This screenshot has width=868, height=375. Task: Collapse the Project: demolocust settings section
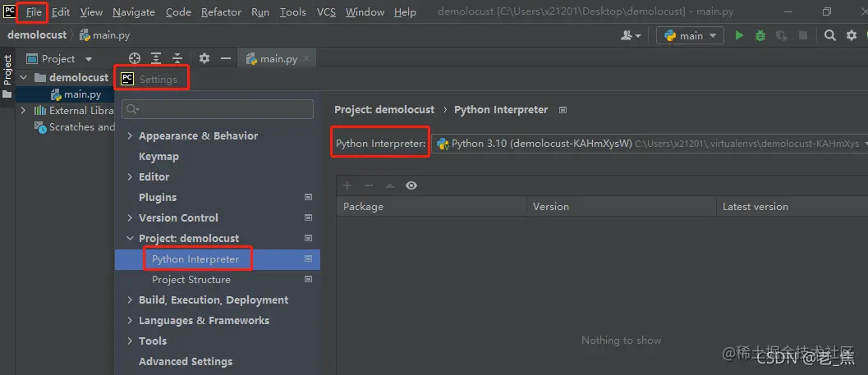130,238
